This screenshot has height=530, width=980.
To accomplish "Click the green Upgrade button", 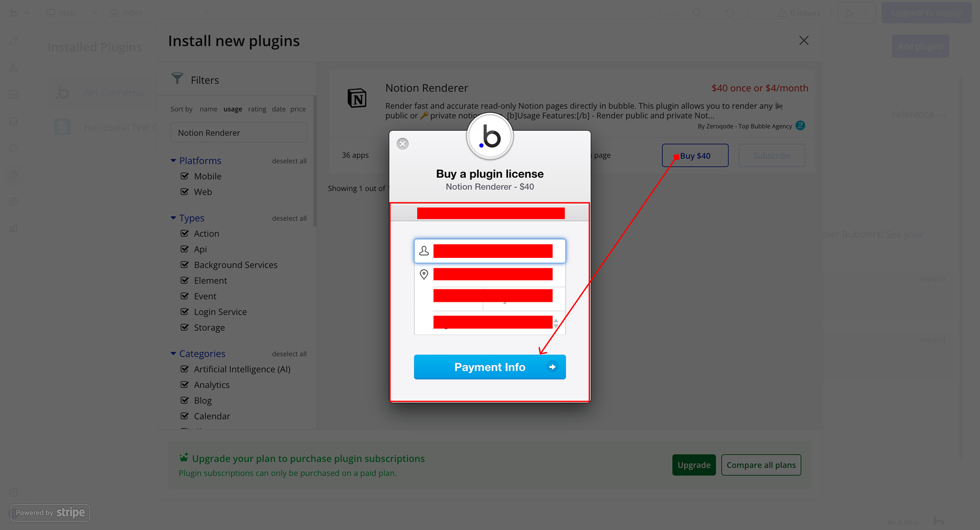I will coord(693,465).
